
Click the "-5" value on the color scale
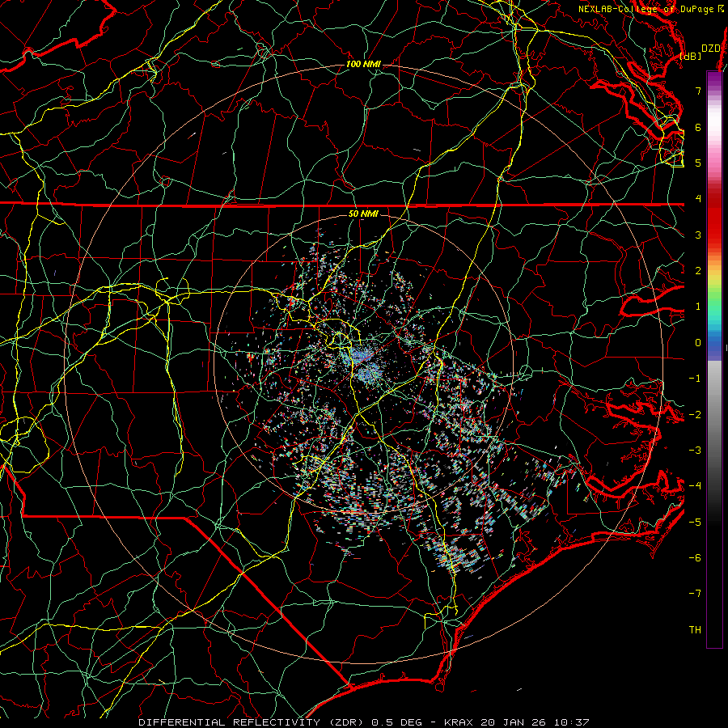pos(695,522)
